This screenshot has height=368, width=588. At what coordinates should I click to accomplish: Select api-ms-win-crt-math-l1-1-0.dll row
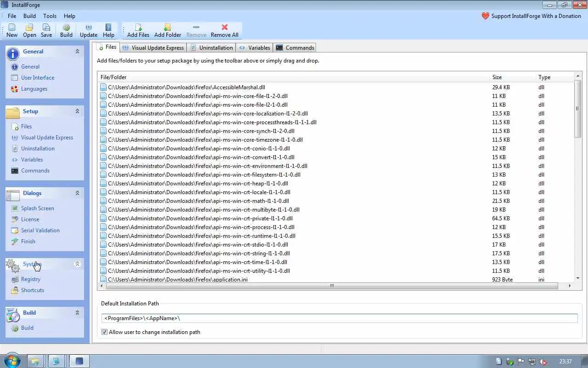336,201
